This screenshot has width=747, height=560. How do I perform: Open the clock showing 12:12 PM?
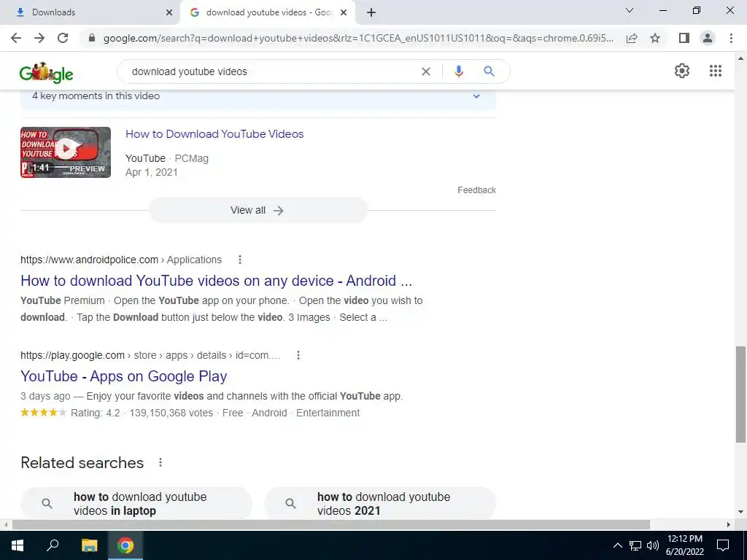(685, 545)
